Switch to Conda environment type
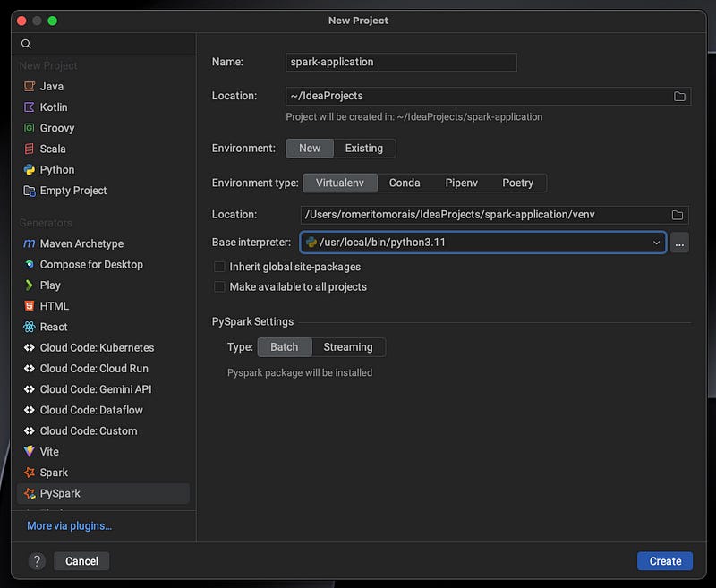 [x=405, y=183]
